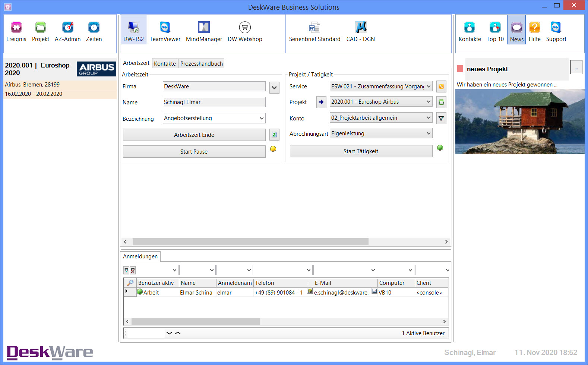
Task: Clear filter icon in Anmeldungen grid
Action: 132,270
